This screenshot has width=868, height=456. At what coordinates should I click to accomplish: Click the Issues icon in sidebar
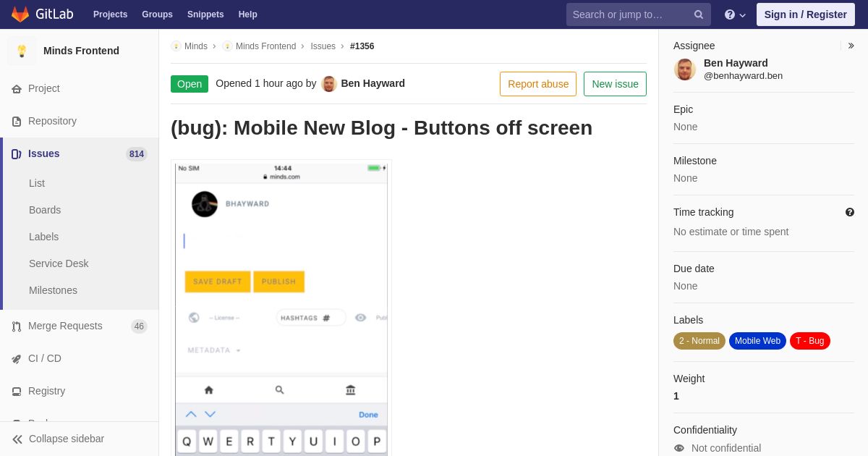point(17,154)
